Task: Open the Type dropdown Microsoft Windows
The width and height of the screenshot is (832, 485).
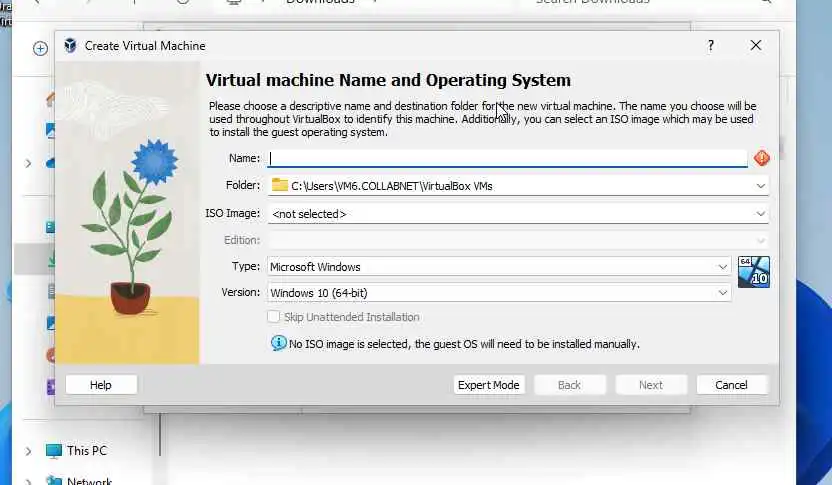Action: click(x=499, y=266)
